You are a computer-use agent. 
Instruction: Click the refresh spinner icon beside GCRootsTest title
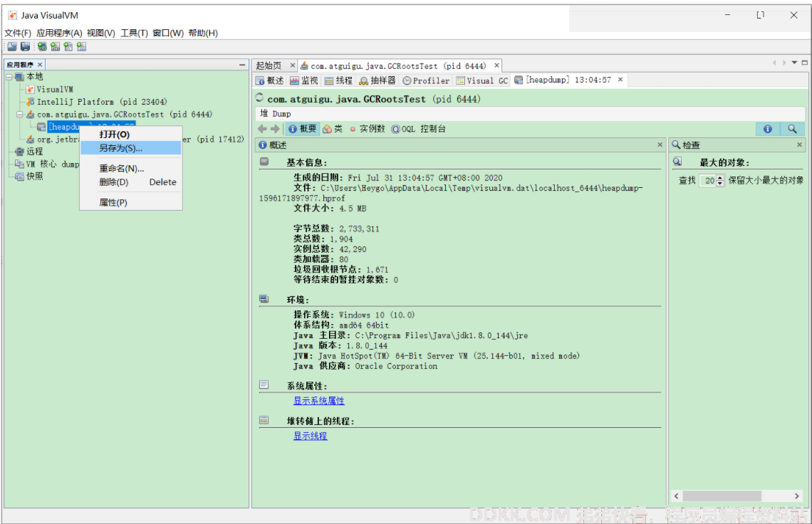click(x=259, y=98)
